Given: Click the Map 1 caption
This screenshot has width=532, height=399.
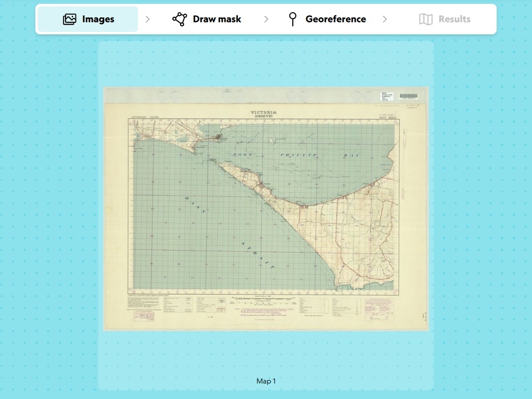Looking at the screenshot, I should [x=266, y=381].
